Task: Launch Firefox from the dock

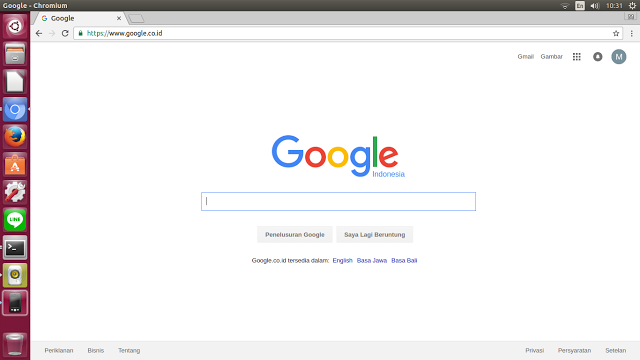Action: click(x=15, y=137)
